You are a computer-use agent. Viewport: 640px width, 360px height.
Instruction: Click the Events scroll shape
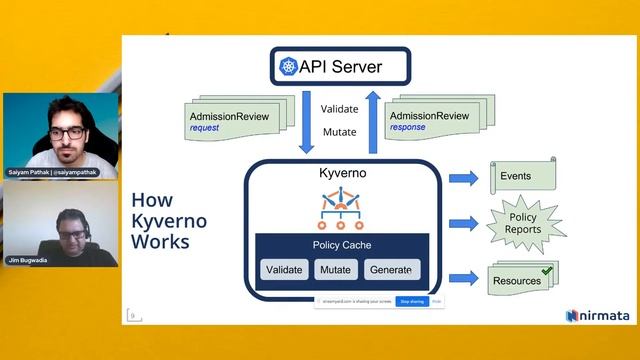coord(523,176)
